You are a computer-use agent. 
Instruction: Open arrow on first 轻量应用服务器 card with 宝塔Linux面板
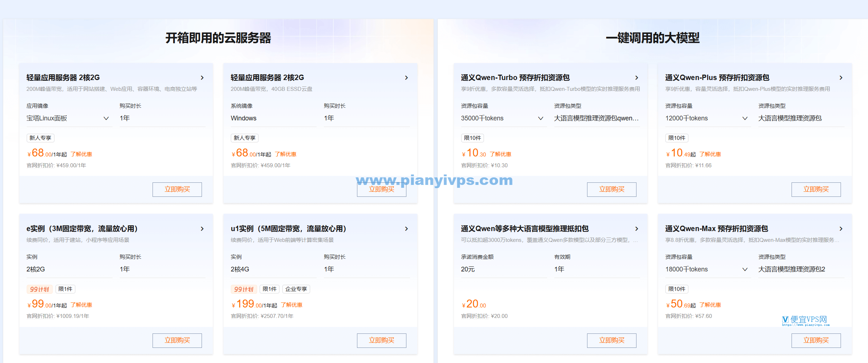click(x=202, y=78)
